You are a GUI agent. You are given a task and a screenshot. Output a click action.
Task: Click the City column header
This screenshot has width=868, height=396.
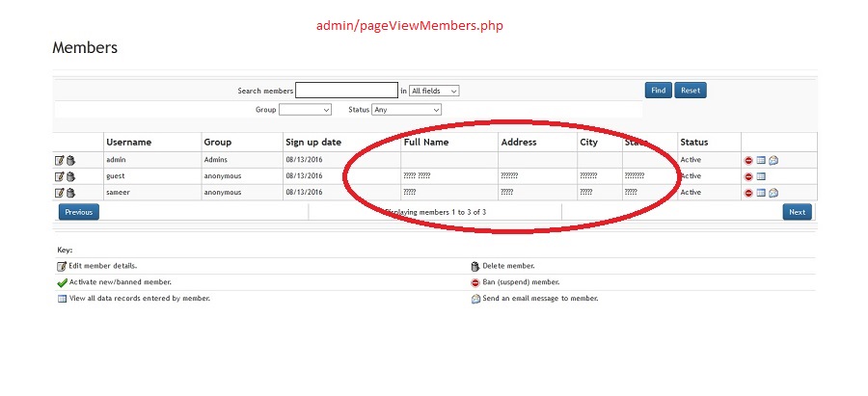(x=589, y=143)
